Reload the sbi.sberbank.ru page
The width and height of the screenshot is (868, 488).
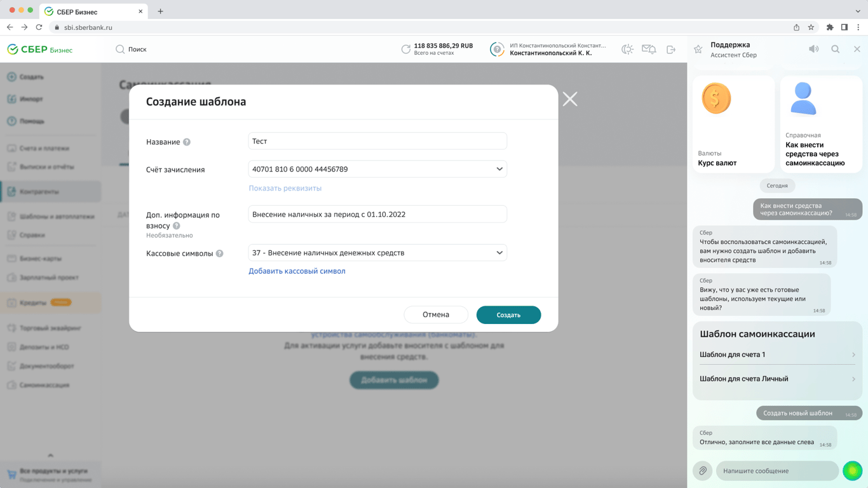point(39,27)
